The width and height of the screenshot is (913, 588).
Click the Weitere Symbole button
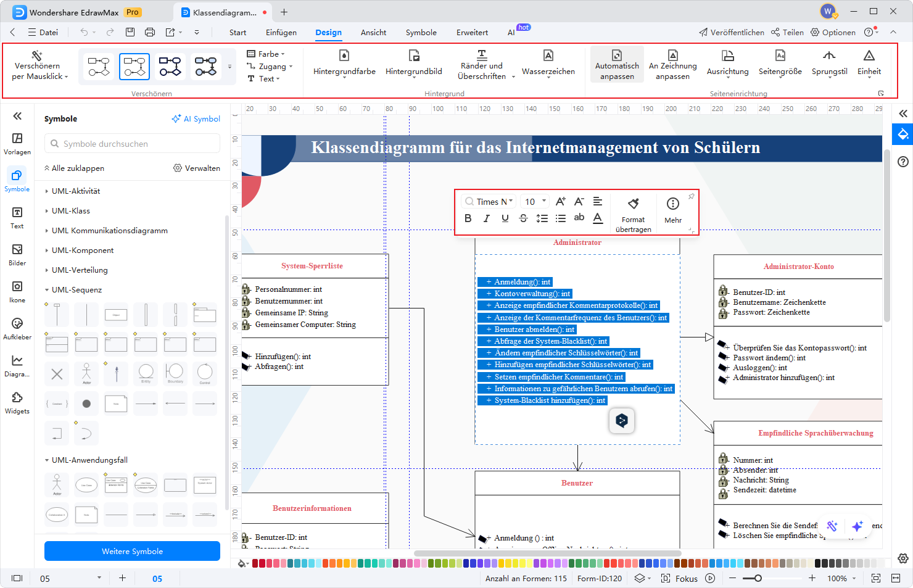[132, 551]
